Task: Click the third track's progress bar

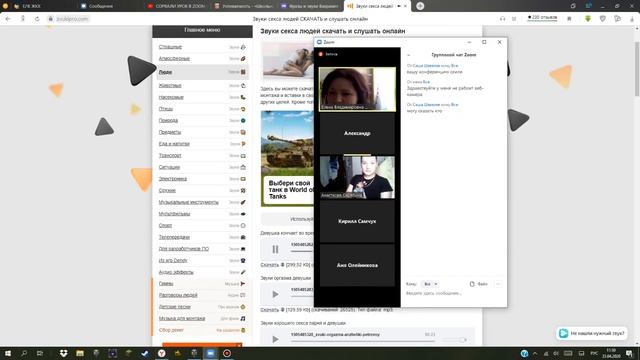Action: (x=362, y=340)
